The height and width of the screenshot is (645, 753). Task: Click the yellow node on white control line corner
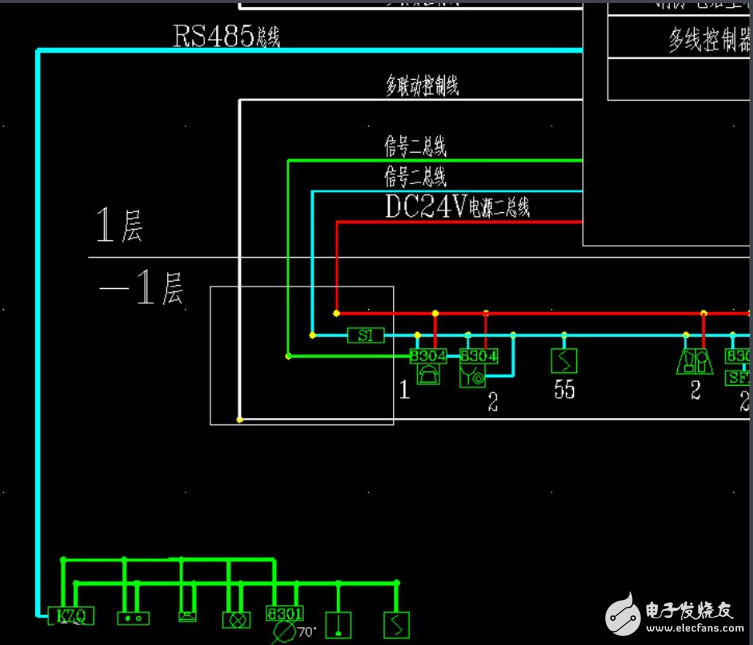pyautogui.click(x=239, y=420)
